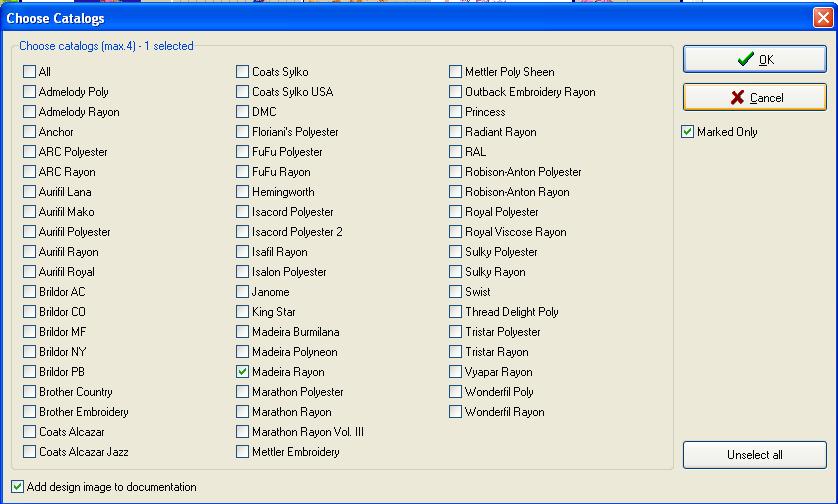Tick the Wonderfil Rayon checkbox

tap(455, 412)
